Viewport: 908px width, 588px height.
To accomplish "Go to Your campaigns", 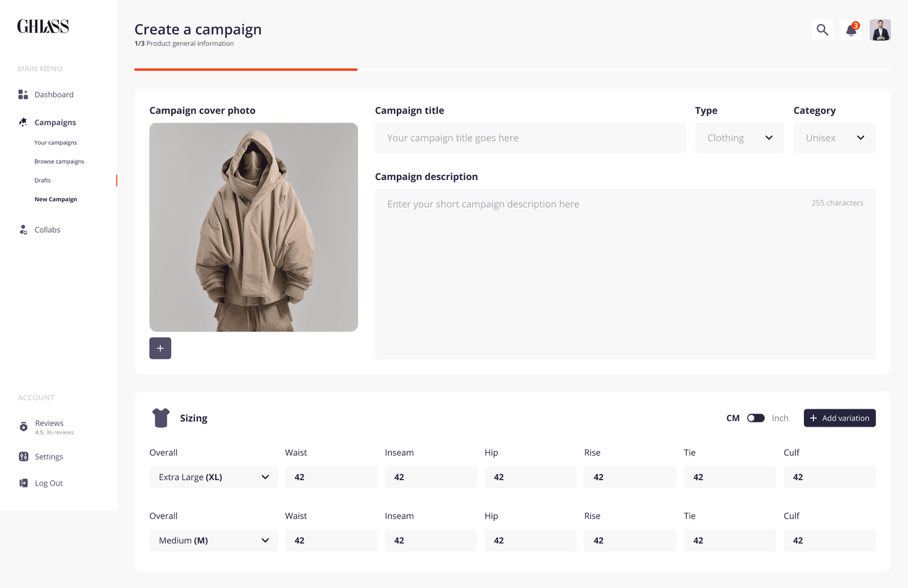I will (x=55, y=142).
